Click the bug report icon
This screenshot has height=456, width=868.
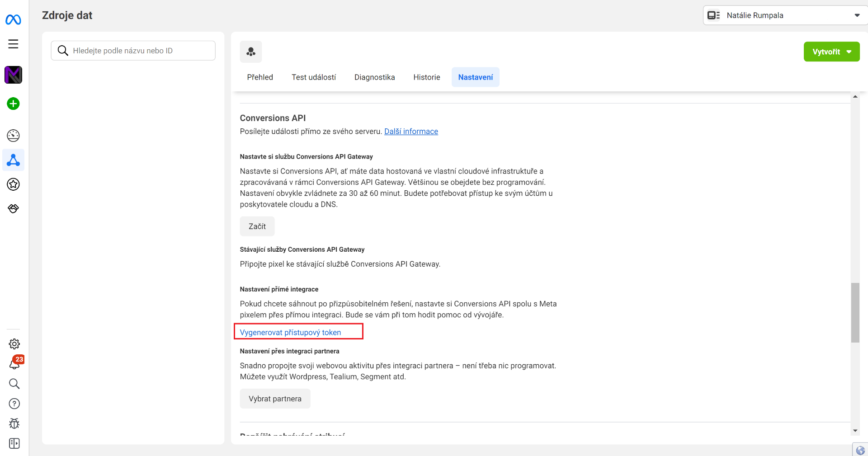[x=14, y=423]
